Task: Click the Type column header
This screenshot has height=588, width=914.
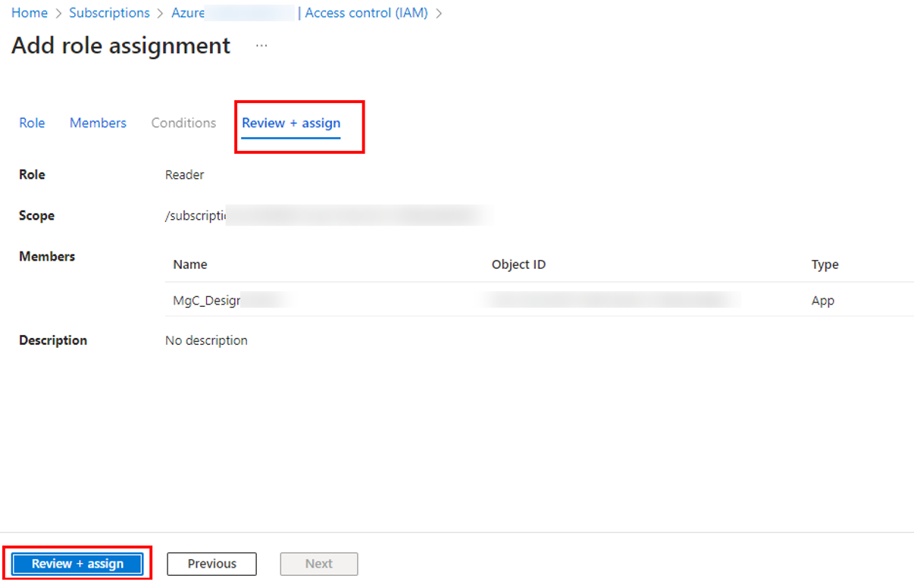Action: (x=825, y=264)
